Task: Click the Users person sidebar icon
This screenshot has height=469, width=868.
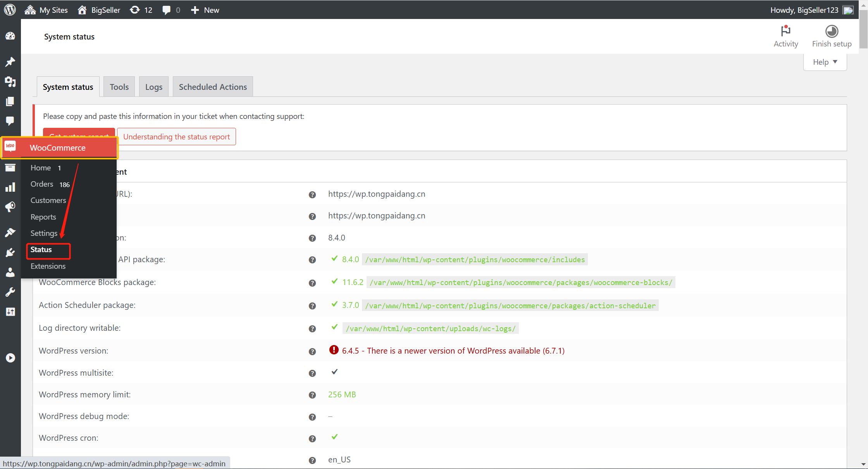Action: (x=10, y=272)
